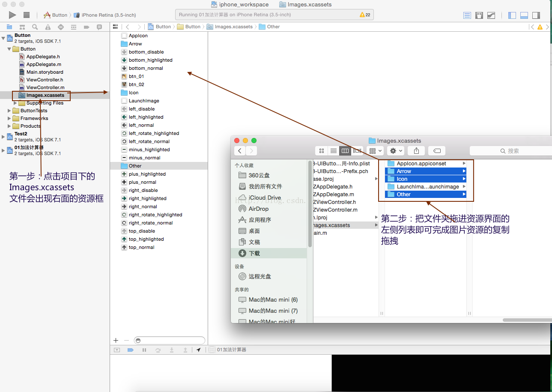The width and height of the screenshot is (552, 392).
Task: Step out in debug bar
Action: click(x=185, y=350)
